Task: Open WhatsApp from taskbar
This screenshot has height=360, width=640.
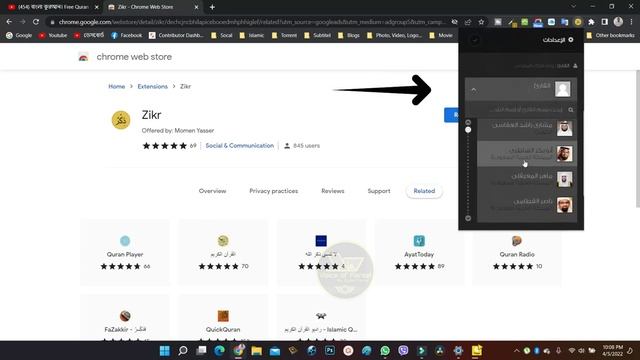Action: pos(385,351)
